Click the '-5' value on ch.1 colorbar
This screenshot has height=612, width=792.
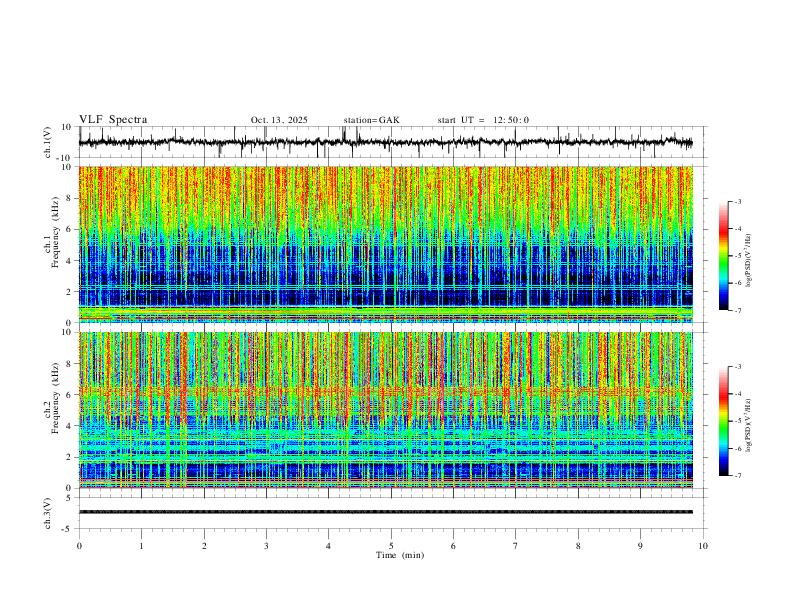coord(737,256)
